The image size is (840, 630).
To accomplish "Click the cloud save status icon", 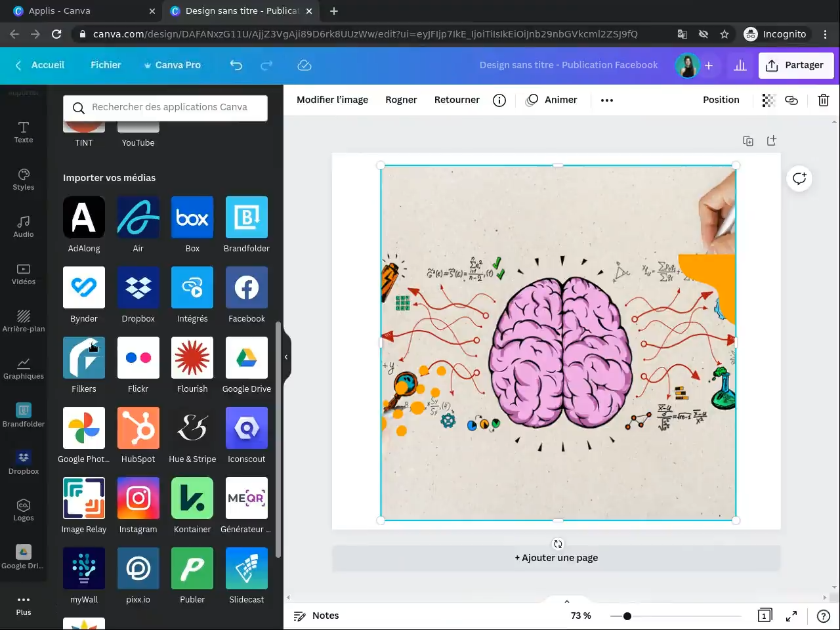I will point(304,65).
